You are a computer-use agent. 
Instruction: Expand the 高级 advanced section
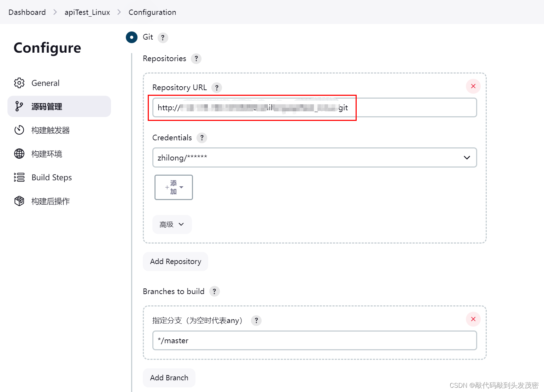click(172, 224)
